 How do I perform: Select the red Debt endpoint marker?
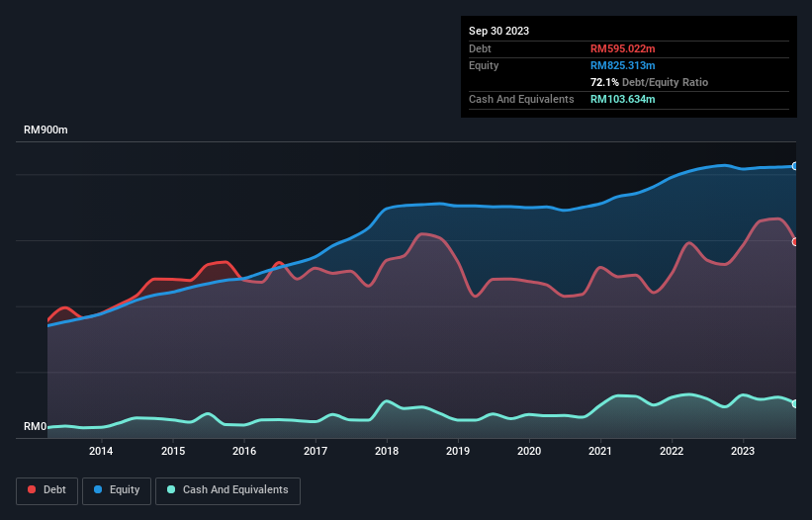pyautogui.click(x=795, y=241)
